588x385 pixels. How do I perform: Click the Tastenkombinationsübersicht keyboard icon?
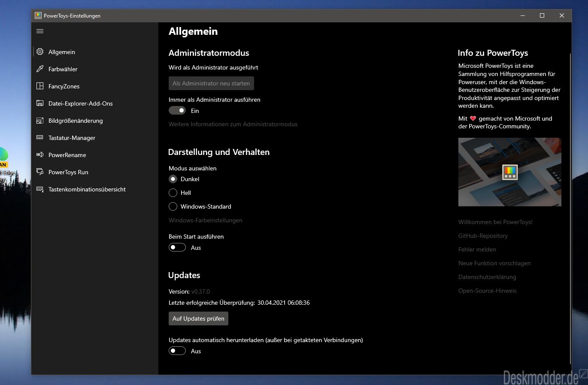(40, 189)
